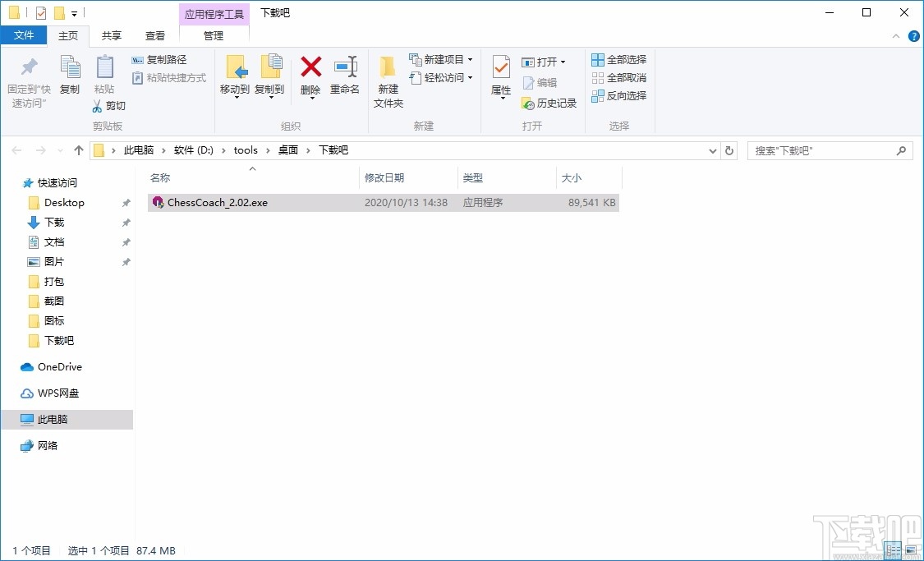924x561 pixels.
Task: Open the 共享 (Share) tab
Action: (111, 35)
